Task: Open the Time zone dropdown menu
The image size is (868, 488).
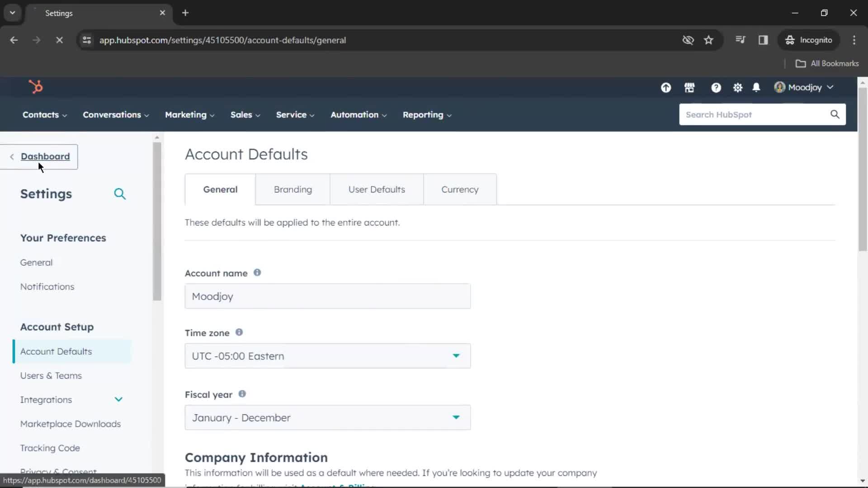Action: click(327, 356)
